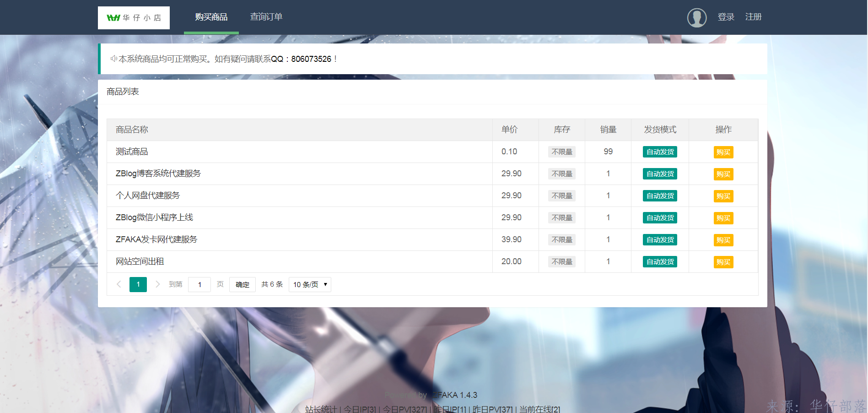This screenshot has width=868, height=413.
Task: Click 自动发货 badge for 网站空间出租
Action: pyautogui.click(x=660, y=262)
